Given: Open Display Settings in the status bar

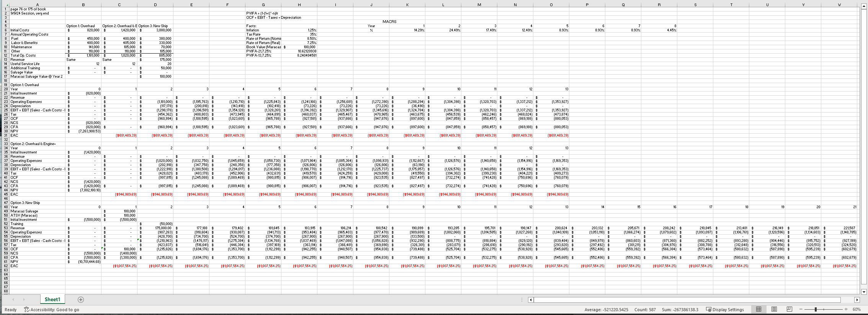Looking at the screenshot, I should [x=725, y=309].
